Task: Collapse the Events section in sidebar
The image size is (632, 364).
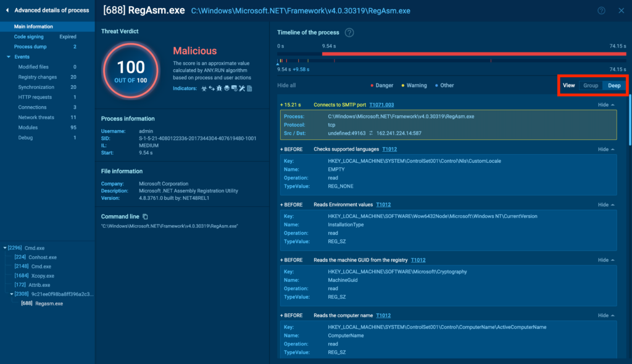Action: tap(9, 57)
